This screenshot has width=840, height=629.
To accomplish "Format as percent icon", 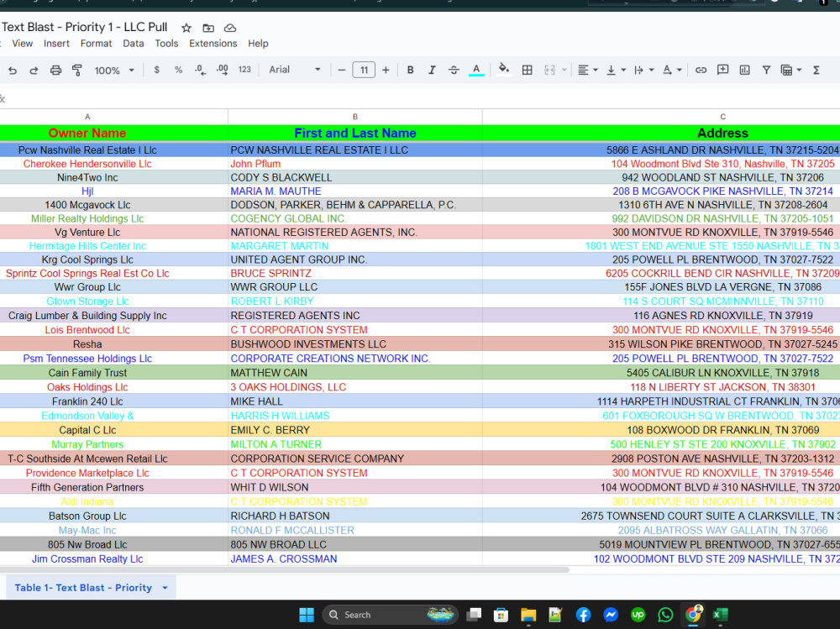I will 178,70.
